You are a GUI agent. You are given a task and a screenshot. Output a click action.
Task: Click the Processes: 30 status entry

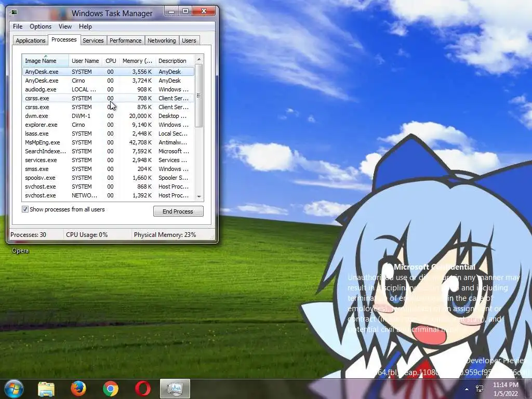[x=28, y=234]
